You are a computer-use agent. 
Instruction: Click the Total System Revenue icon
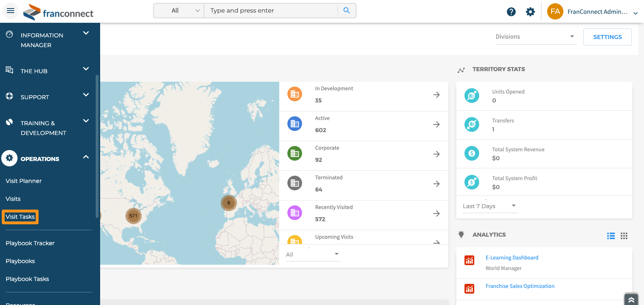click(x=472, y=153)
